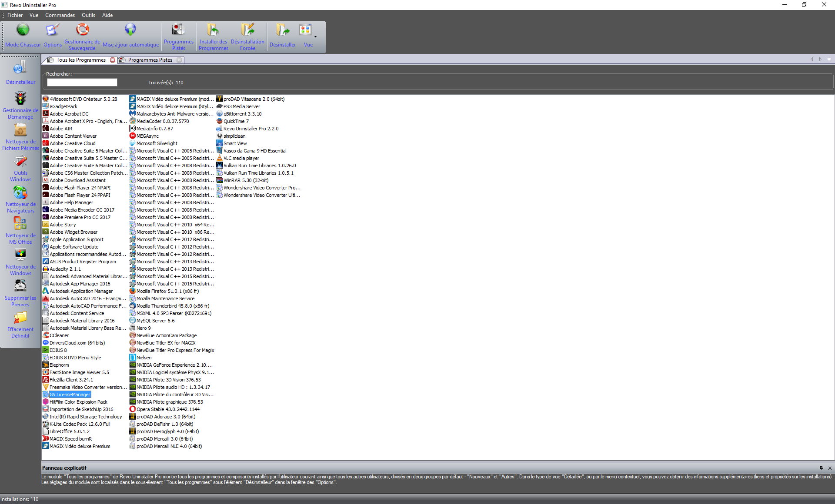Select Audacity 2.1.1 entry
Image resolution: width=835 pixels, height=504 pixels.
point(62,269)
